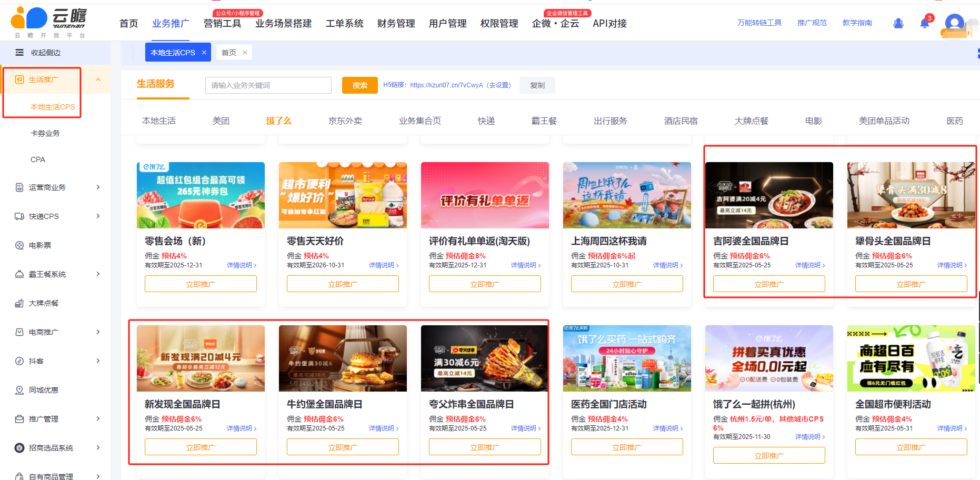Click the 快递CPS truck icon
Image resolution: width=980 pixels, height=480 pixels.
tap(19, 216)
